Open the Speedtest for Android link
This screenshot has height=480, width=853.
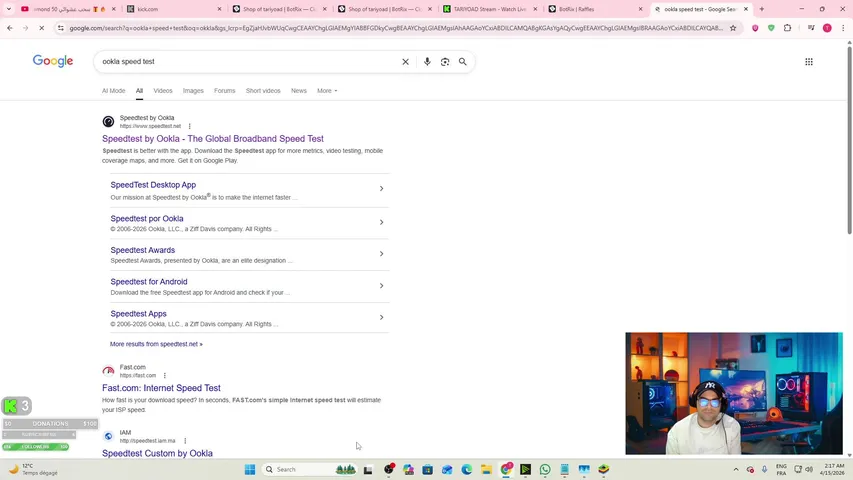tap(149, 282)
